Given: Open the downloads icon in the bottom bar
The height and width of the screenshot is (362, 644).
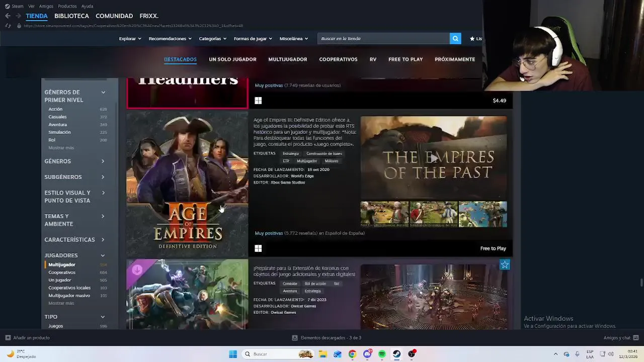Looking at the screenshot, I should point(295,338).
